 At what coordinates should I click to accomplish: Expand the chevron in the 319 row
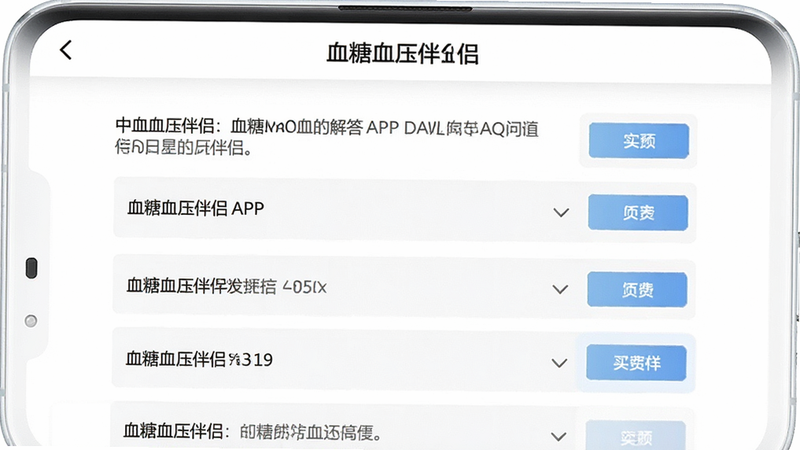pos(560,363)
